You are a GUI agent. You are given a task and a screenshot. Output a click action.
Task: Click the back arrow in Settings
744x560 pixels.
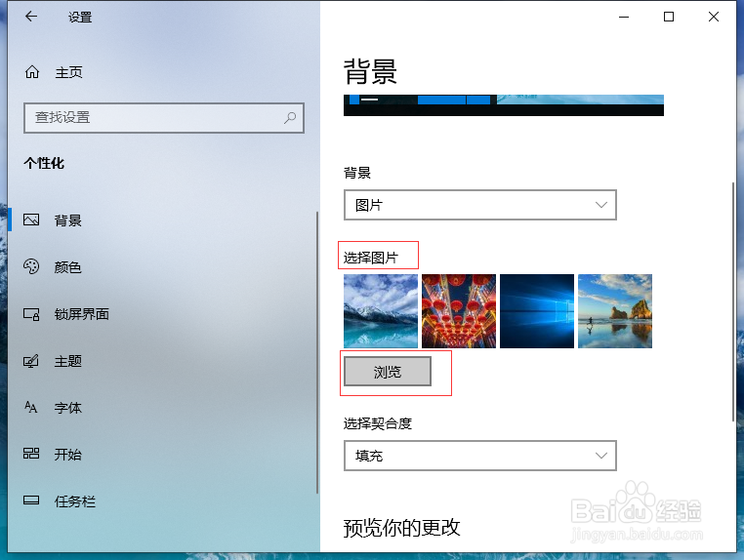(x=31, y=17)
